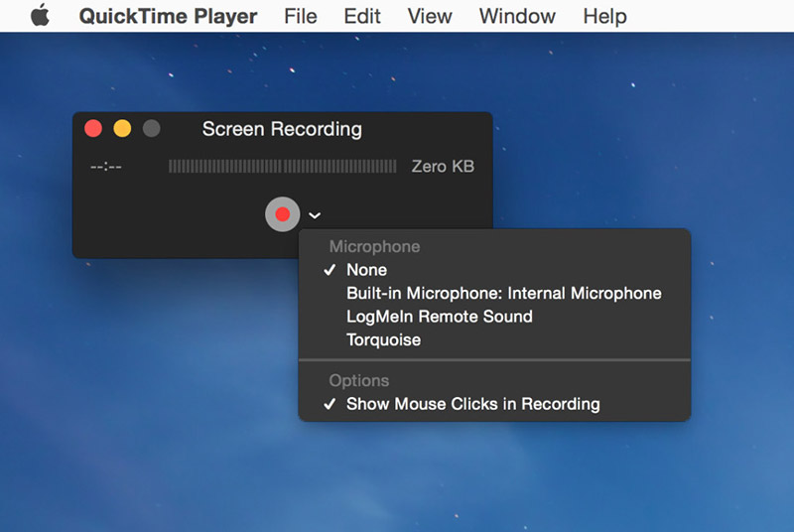The image size is (794, 532).
Task: Close the Screen Recording window
Action: 93,129
